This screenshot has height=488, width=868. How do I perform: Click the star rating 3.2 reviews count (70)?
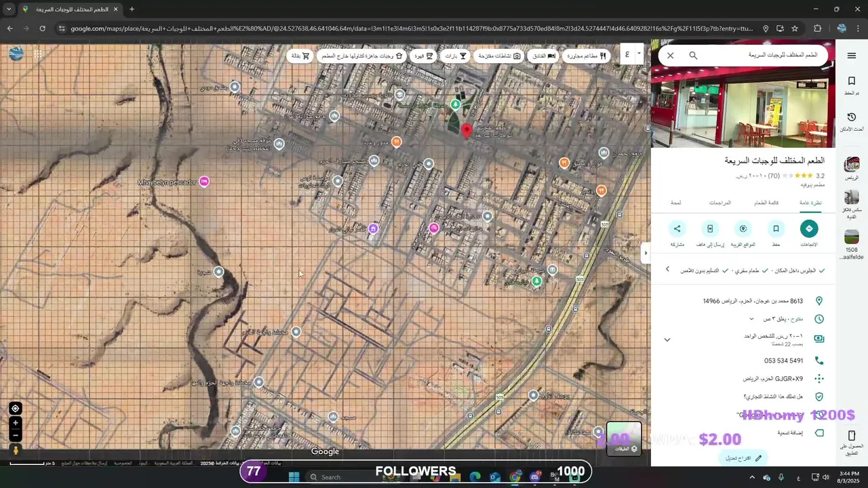[774, 176]
